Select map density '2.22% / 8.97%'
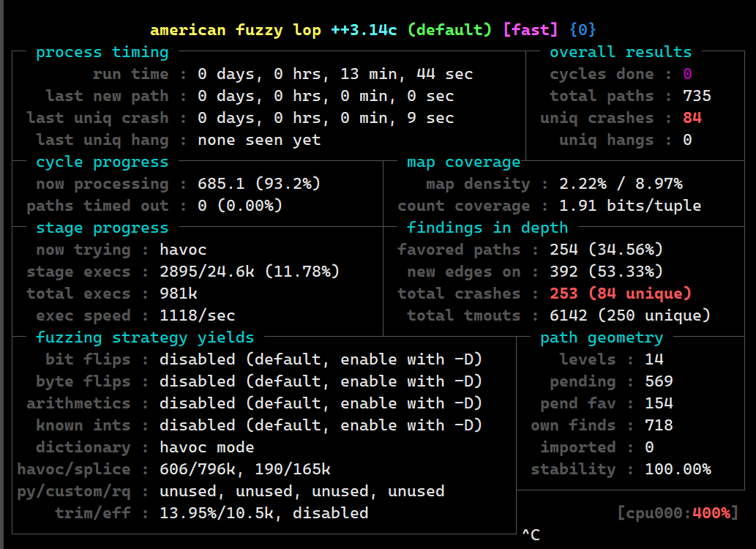Screen dimensions: 756x549 621,184
